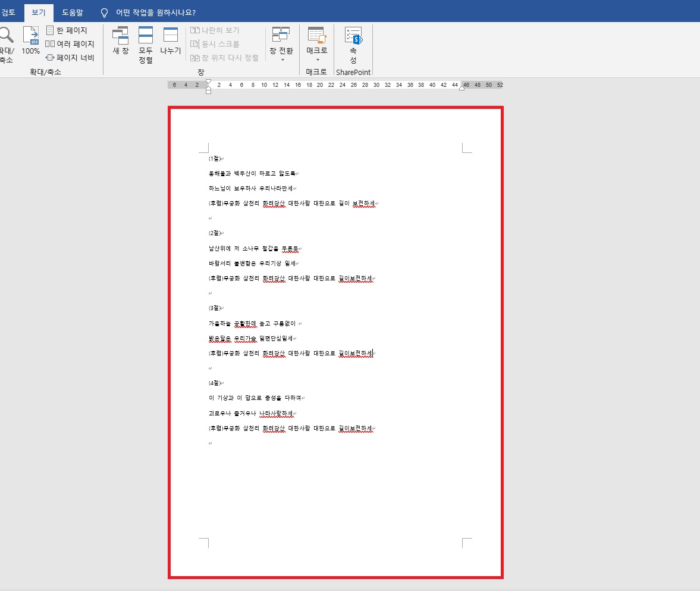Click the '어떤 작업을 원하시나요?' search box
700x591 pixels.
point(156,12)
